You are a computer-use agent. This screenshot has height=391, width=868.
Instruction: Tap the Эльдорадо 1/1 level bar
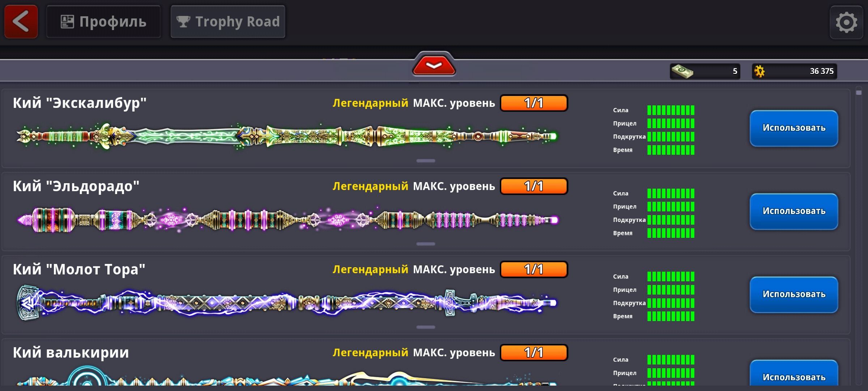(534, 186)
